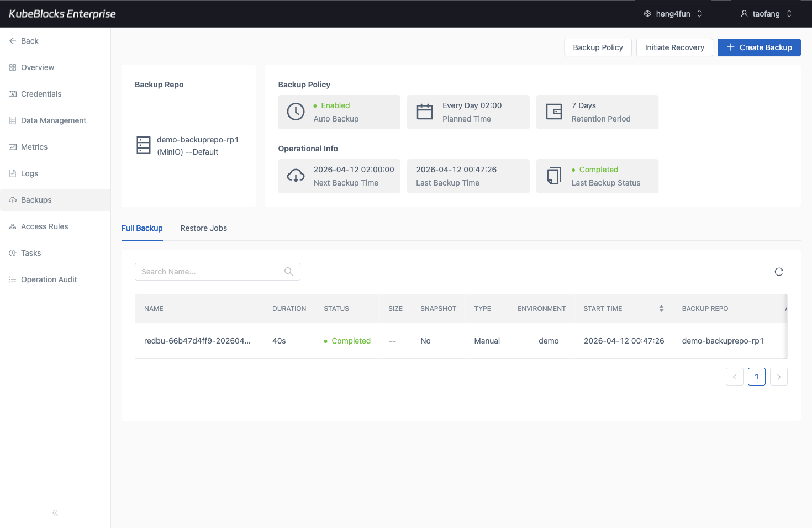Click the Metrics chart icon
812x528 pixels.
pos(13,147)
